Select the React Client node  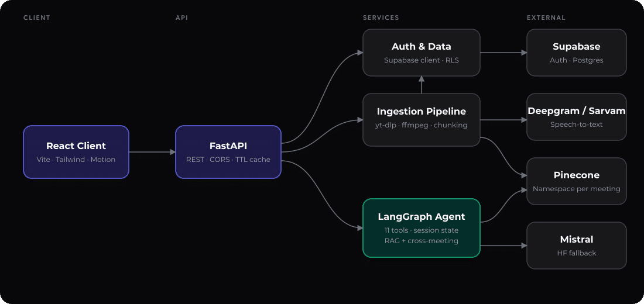point(76,152)
